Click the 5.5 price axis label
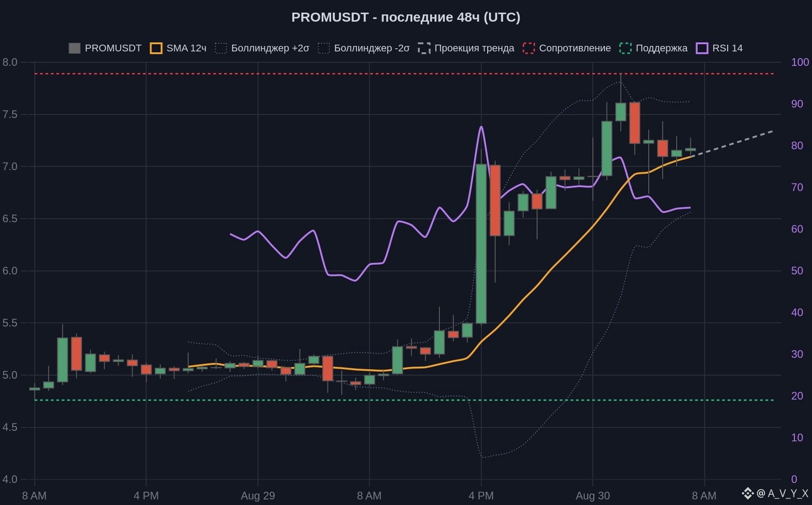812x505 pixels. point(10,323)
